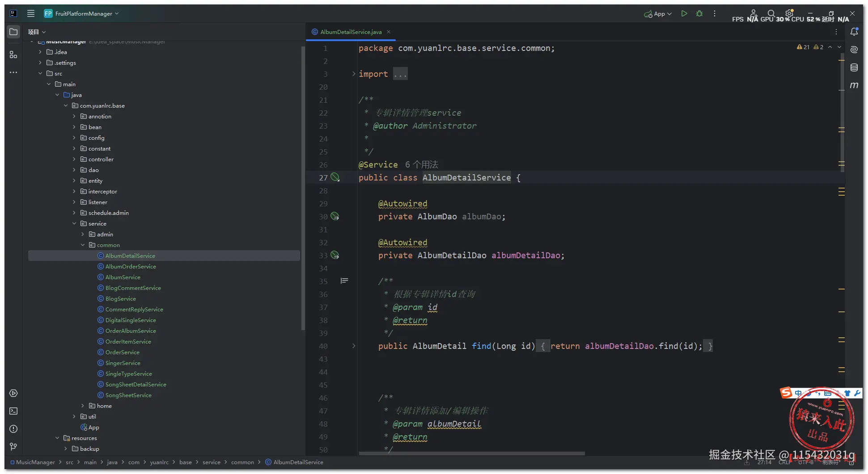Collapse the common package folder

83,245
